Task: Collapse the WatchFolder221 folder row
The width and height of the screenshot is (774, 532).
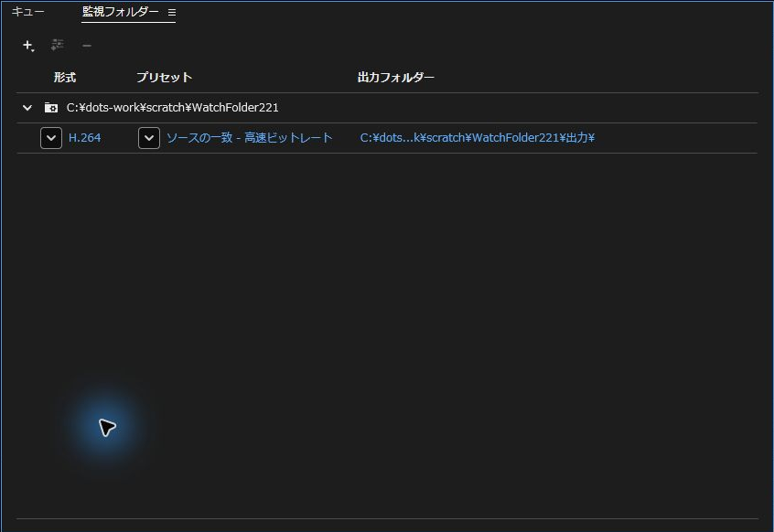Action: coord(27,108)
